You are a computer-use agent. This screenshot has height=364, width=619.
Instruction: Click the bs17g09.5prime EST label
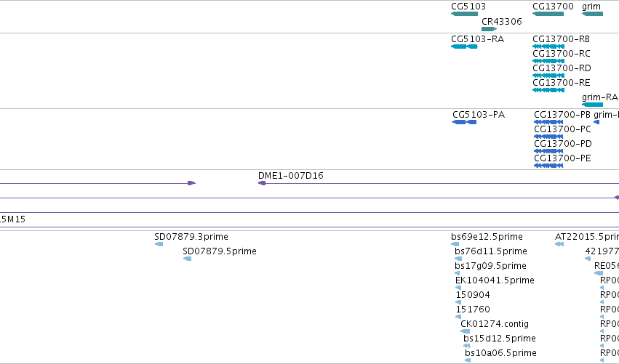coord(490,266)
